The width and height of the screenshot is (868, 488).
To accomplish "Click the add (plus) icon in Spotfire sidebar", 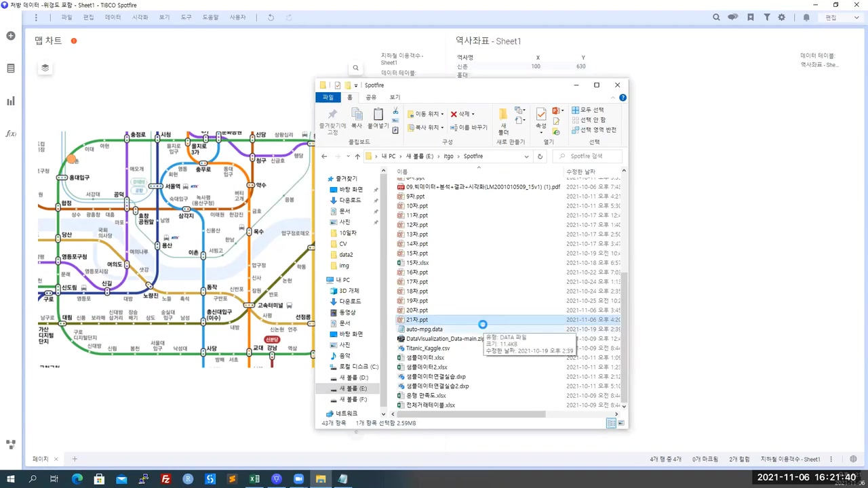I will tap(11, 35).
